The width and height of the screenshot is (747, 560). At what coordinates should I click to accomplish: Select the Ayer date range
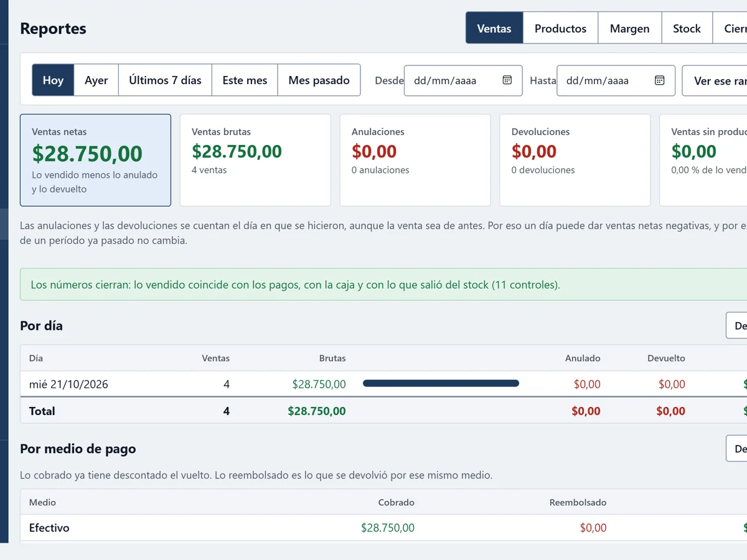coord(96,80)
